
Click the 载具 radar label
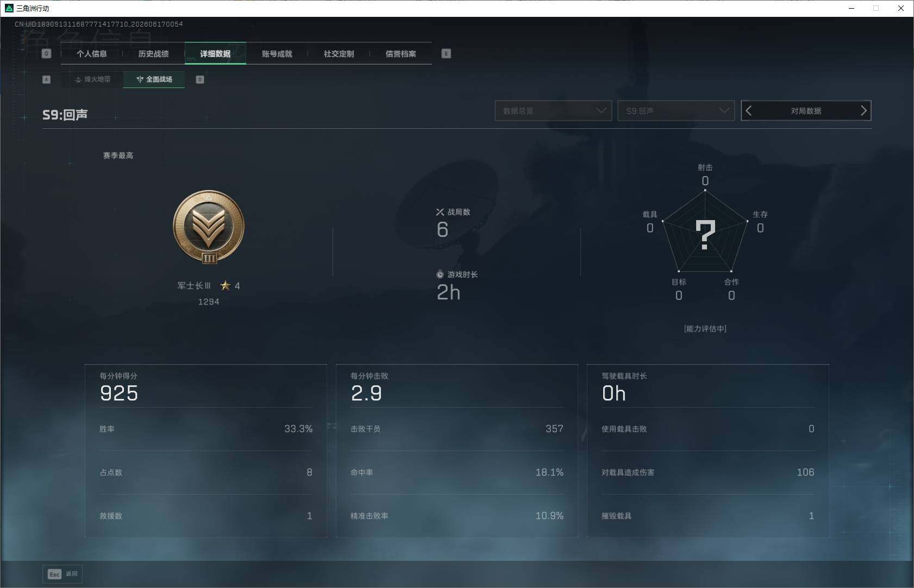click(650, 214)
